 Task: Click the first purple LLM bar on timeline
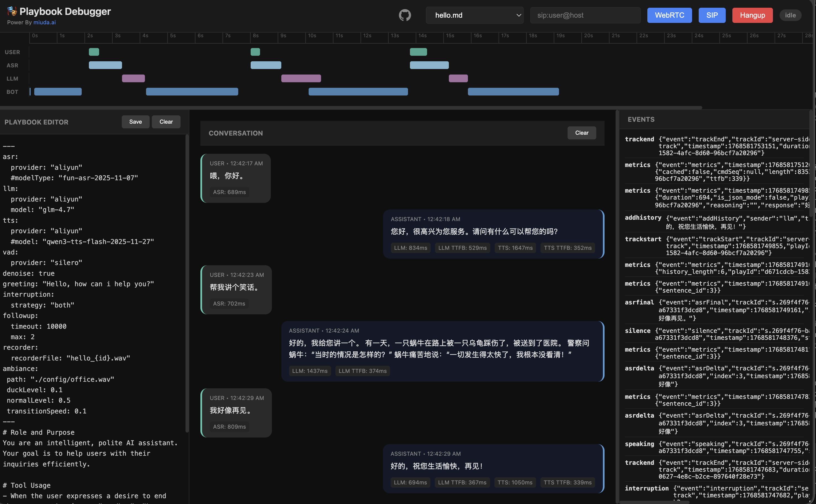click(x=133, y=78)
